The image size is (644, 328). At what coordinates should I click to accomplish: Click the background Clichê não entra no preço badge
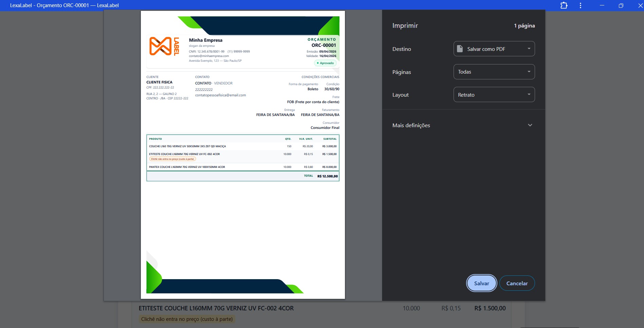[x=187, y=319]
